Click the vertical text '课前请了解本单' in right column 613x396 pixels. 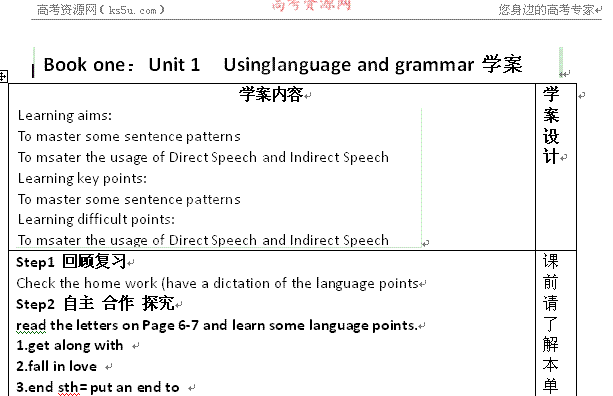click(x=550, y=324)
